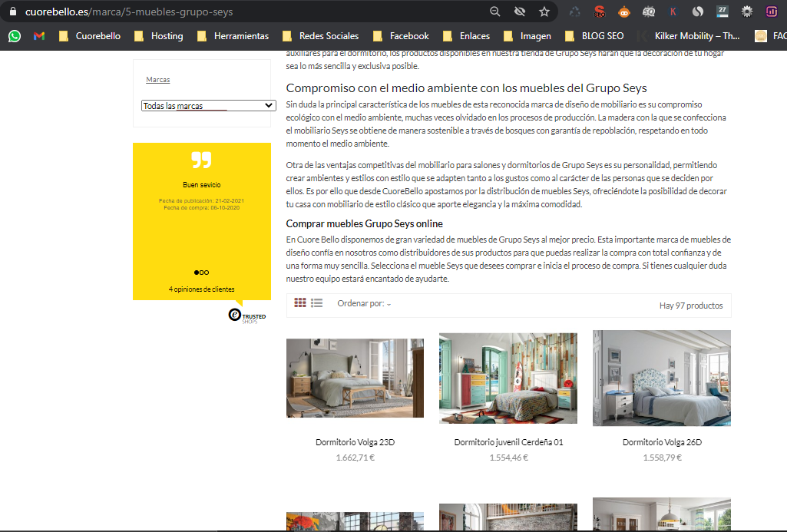View site security padlock info
The width and height of the screenshot is (787, 532).
pyautogui.click(x=13, y=12)
